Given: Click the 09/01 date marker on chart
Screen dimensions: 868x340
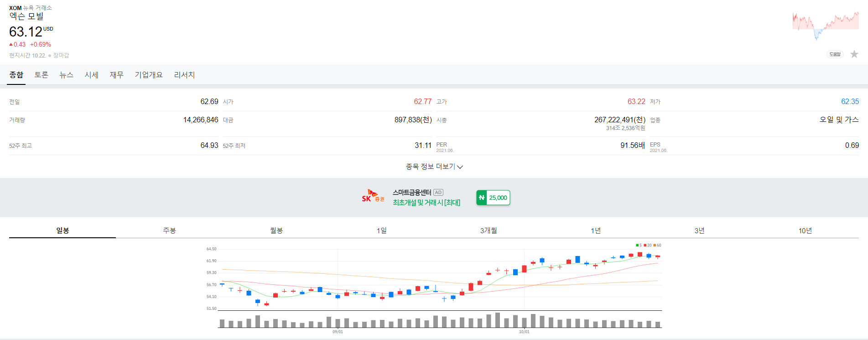Looking at the screenshot, I should point(338,332).
